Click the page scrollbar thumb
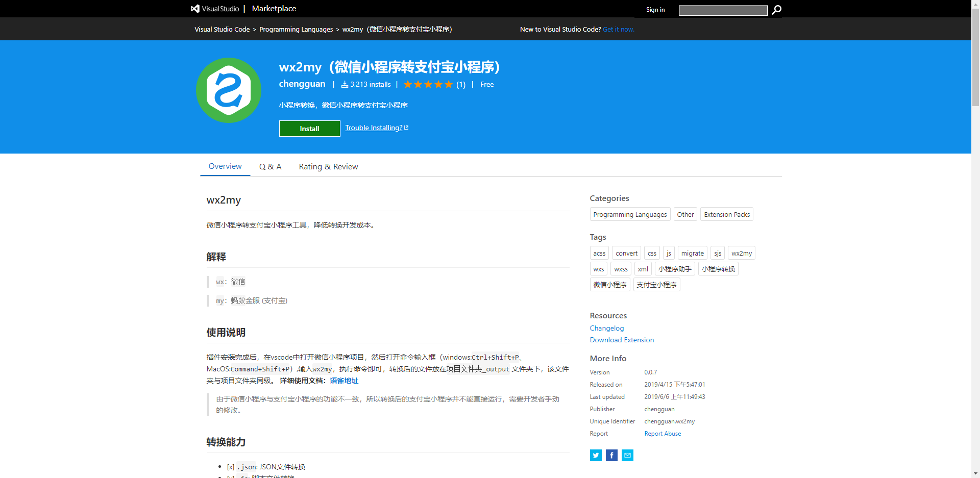The width and height of the screenshot is (980, 478). point(975,57)
